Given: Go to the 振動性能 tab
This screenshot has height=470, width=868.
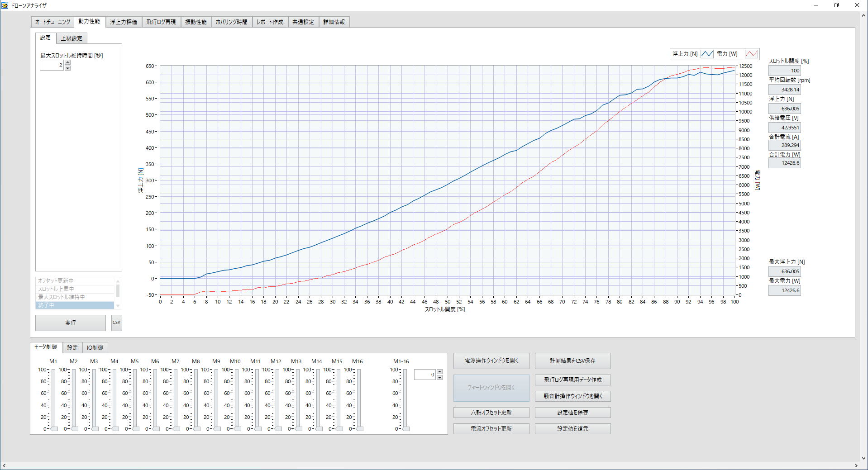Looking at the screenshot, I should coord(196,22).
